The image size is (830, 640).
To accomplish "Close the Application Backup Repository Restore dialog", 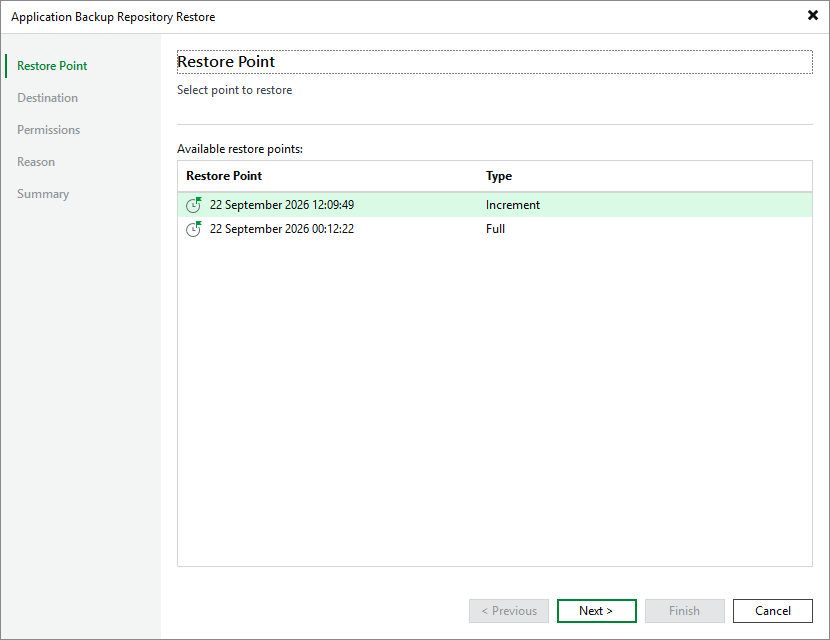I will [x=813, y=15].
